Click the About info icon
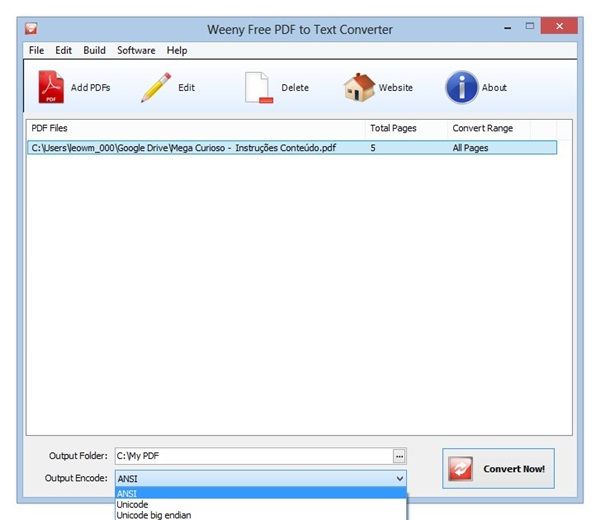 tap(461, 87)
